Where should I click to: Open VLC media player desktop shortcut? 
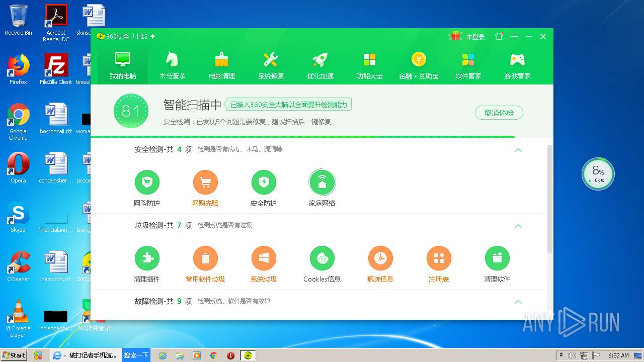18,318
